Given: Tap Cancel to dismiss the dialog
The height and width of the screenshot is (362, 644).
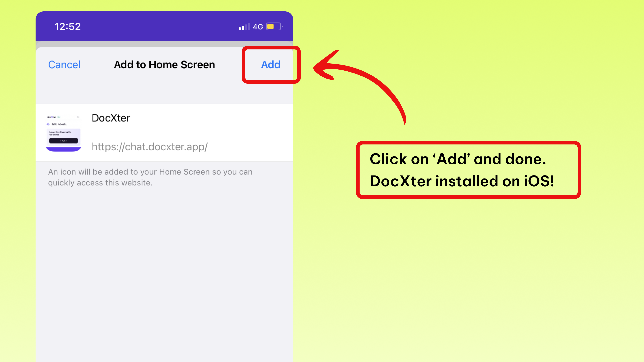Looking at the screenshot, I should (64, 65).
